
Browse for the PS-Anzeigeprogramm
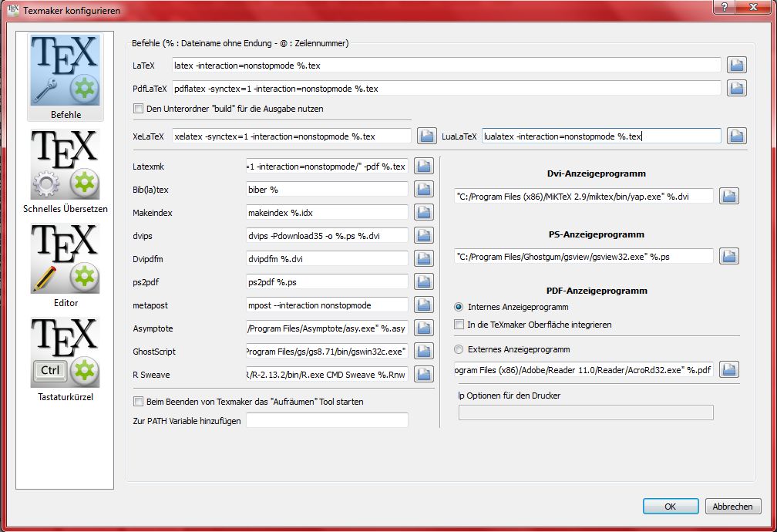729,256
